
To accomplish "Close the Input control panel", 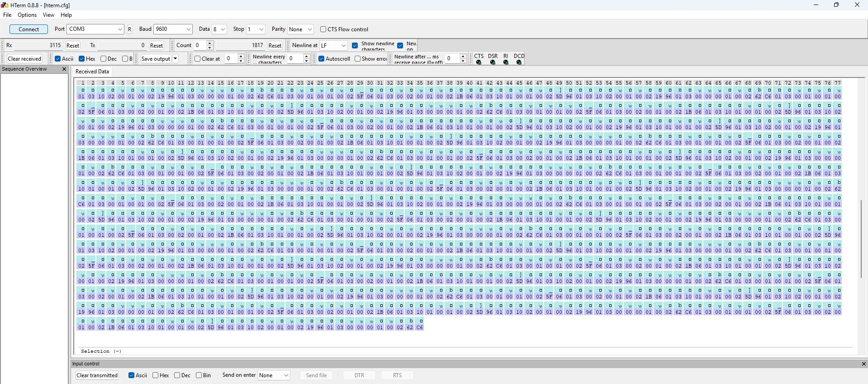I will tap(863, 364).
